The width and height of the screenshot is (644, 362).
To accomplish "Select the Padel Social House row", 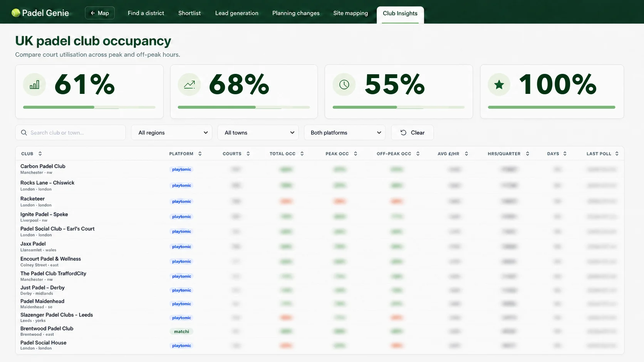I will coord(320,345).
